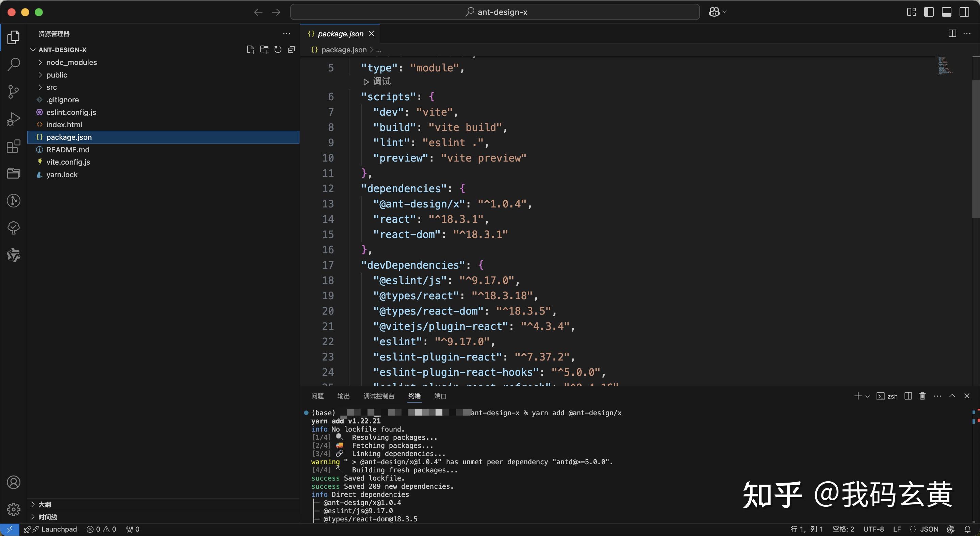This screenshot has height=536, width=980.
Task: Toggle the bottom panel visibility
Action: (x=947, y=12)
